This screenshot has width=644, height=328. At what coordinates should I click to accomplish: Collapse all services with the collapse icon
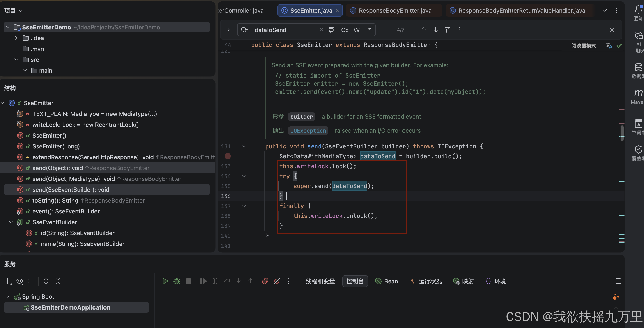58,281
